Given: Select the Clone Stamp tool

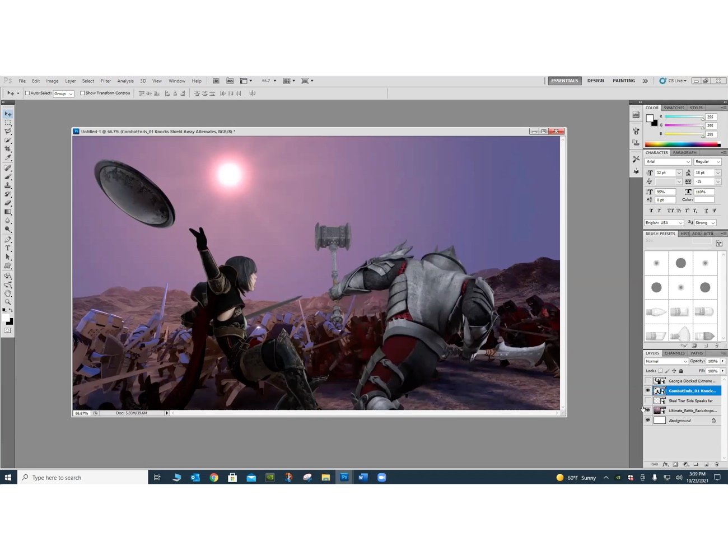Looking at the screenshot, I should tap(8, 185).
